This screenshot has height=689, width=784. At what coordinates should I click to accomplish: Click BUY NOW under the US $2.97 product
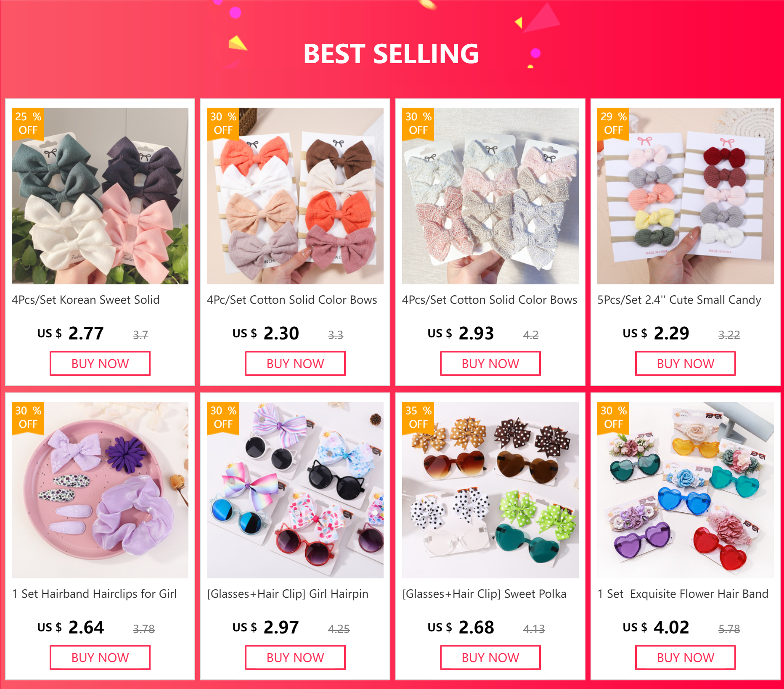(x=295, y=657)
